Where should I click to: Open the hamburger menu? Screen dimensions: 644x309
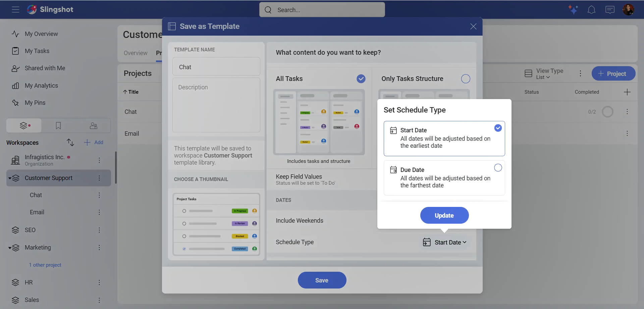(x=15, y=9)
